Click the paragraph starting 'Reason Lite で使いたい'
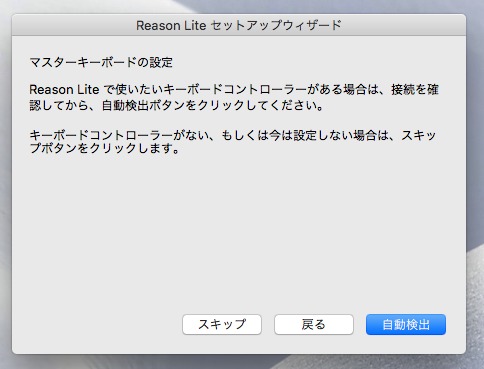 [x=234, y=97]
